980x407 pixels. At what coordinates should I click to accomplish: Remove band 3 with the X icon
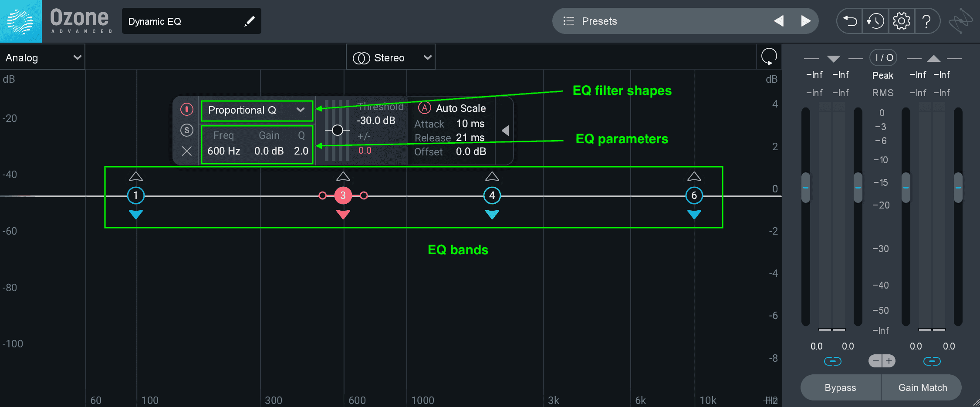186,151
